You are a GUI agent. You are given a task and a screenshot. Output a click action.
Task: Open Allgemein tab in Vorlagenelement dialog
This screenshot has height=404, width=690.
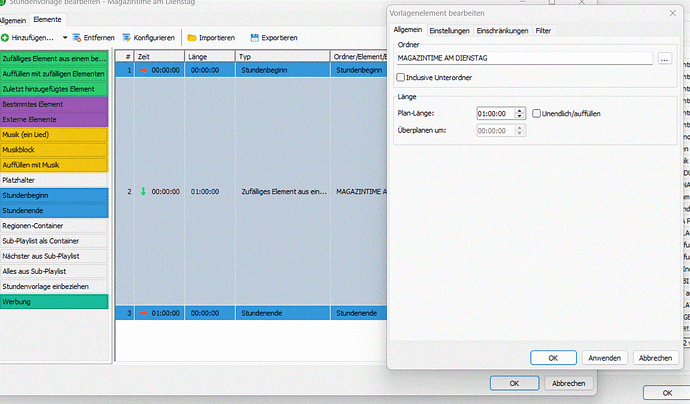408,30
